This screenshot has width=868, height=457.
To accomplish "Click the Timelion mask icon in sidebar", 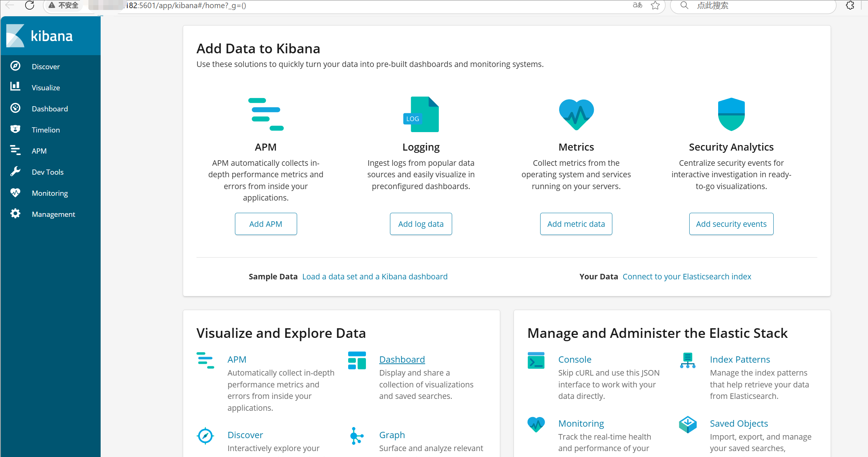I will point(15,129).
